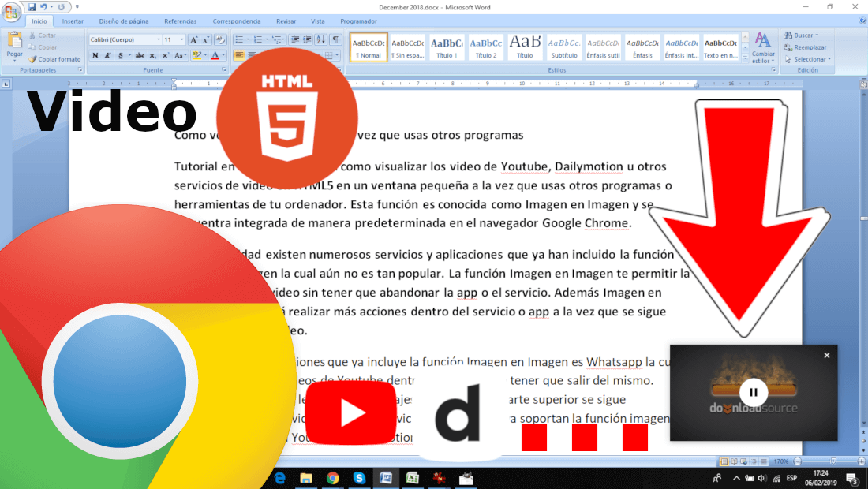
Task: Undo the last action
Action: 43,7
